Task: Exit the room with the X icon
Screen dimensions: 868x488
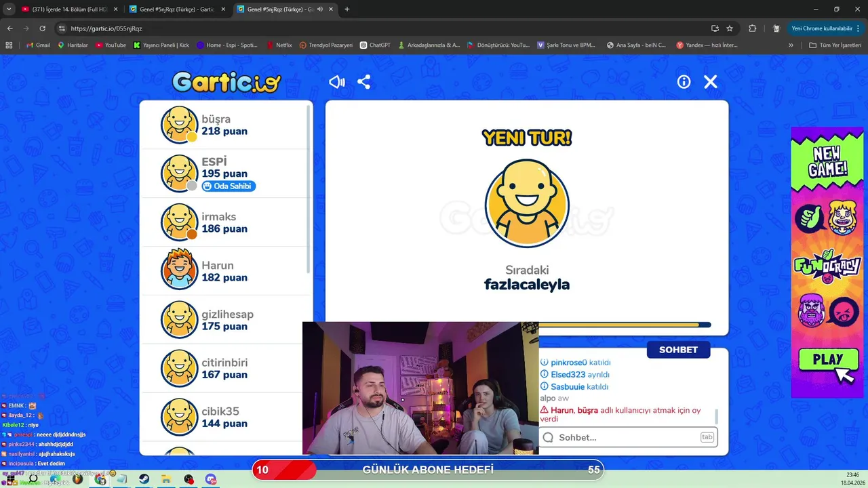Action: click(711, 82)
